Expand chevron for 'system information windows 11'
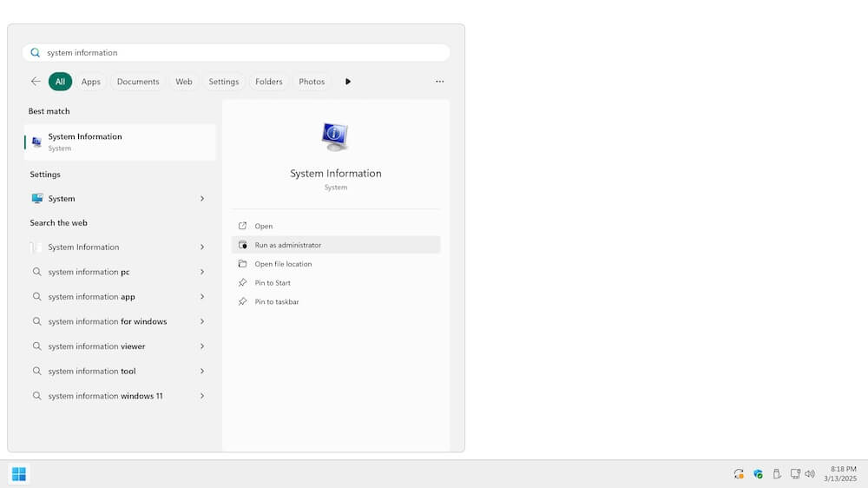The height and width of the screenshot is (488, 868). point(202,396)
